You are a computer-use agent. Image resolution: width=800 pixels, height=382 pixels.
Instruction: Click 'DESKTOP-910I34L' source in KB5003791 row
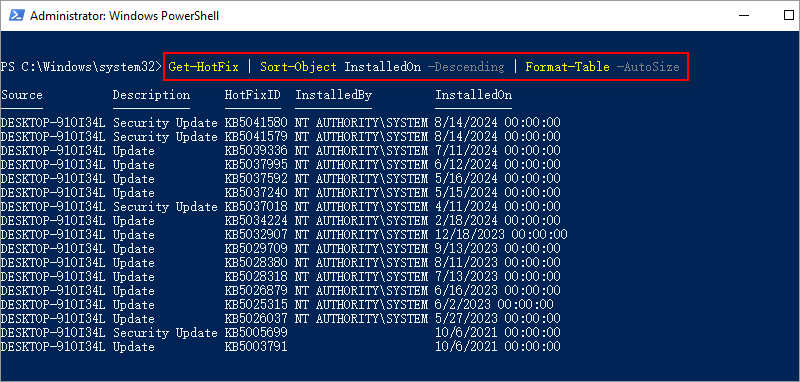[x=53, y=347]
